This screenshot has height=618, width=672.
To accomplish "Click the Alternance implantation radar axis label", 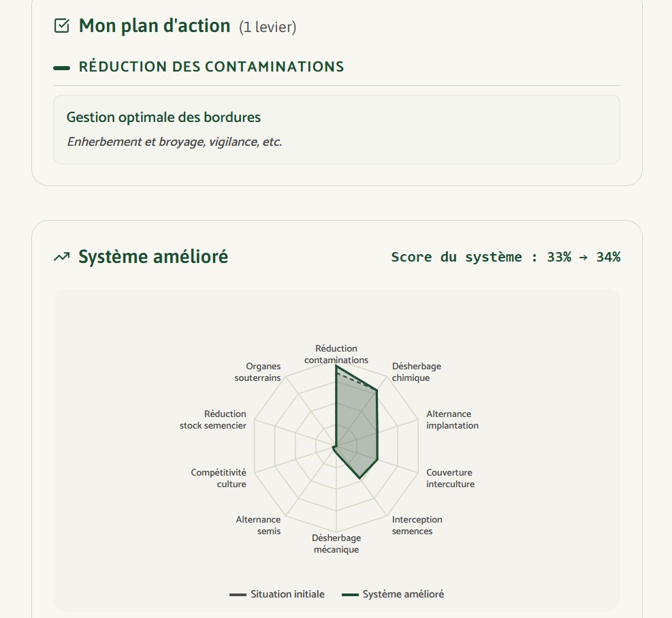I will tap(452, 420).
